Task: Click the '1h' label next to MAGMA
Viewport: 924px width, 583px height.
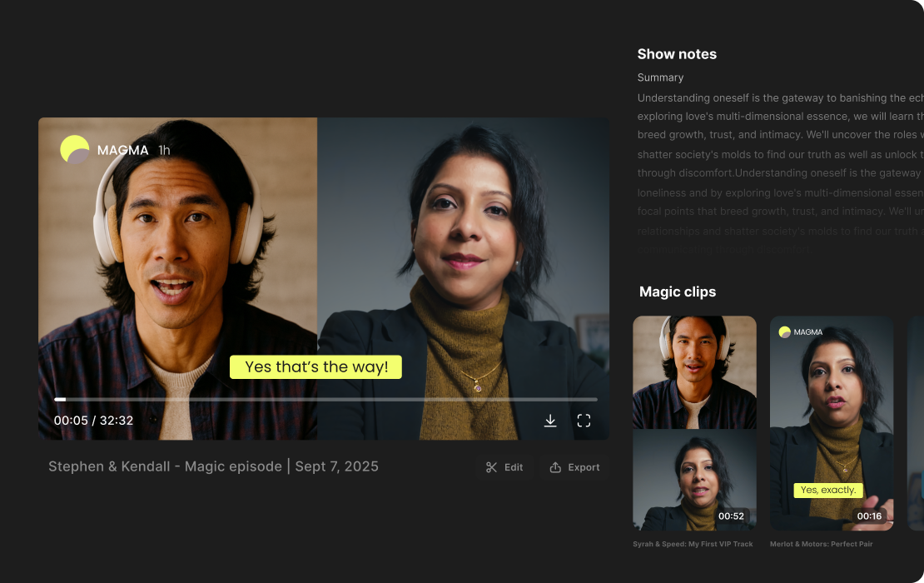Action: [x=164, y=150]
